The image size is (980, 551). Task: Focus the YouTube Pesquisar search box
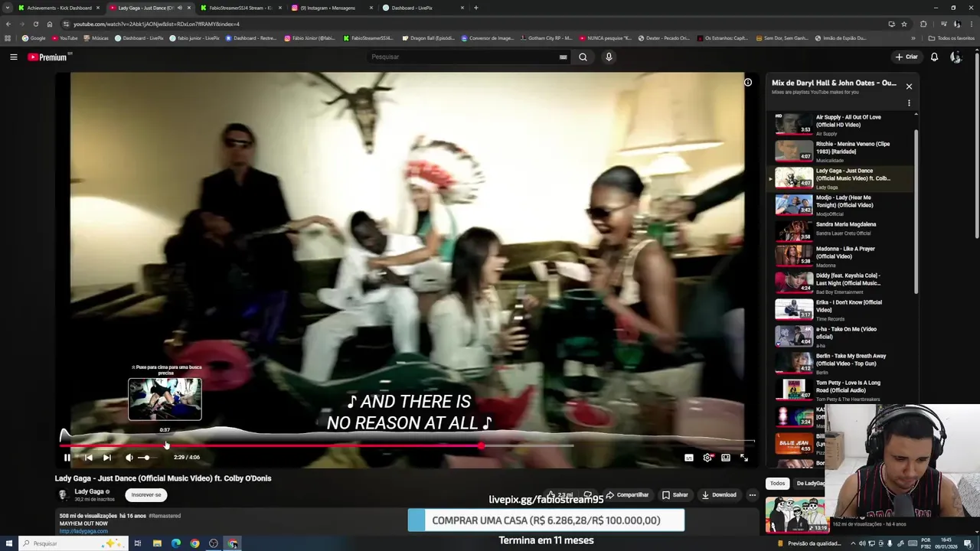point(463,57)
